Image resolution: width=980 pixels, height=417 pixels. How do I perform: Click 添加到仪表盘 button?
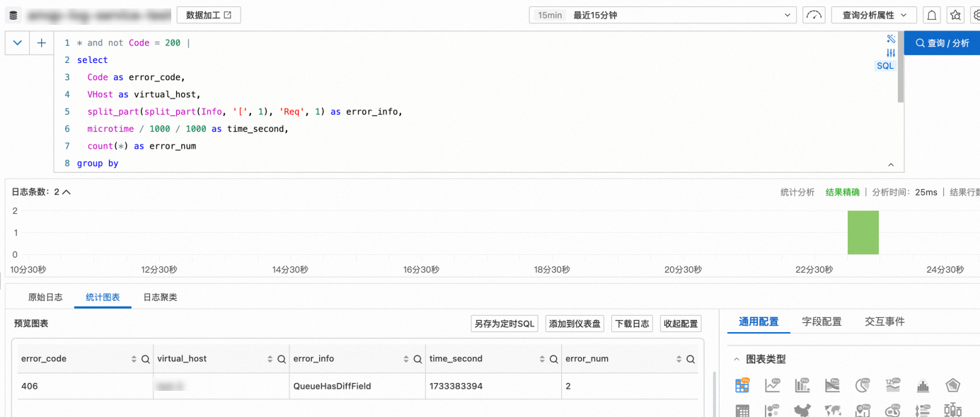click(575, 324)
